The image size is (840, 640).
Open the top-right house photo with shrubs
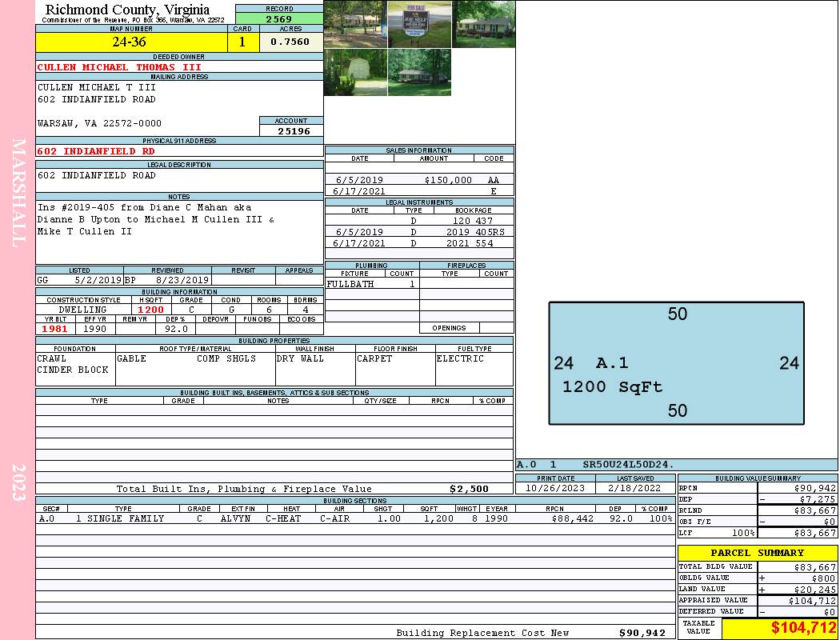pyautogui.click(x=484, y=24)
